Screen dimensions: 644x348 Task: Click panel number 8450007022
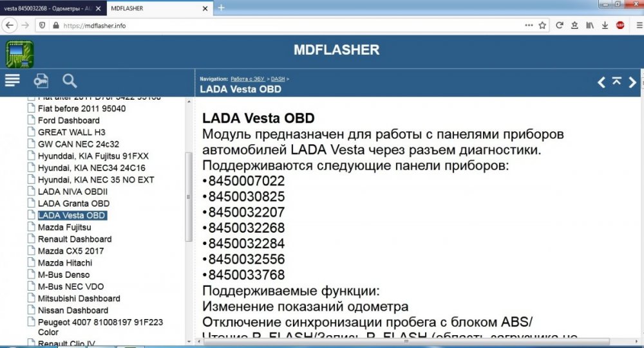click(247, 181)
